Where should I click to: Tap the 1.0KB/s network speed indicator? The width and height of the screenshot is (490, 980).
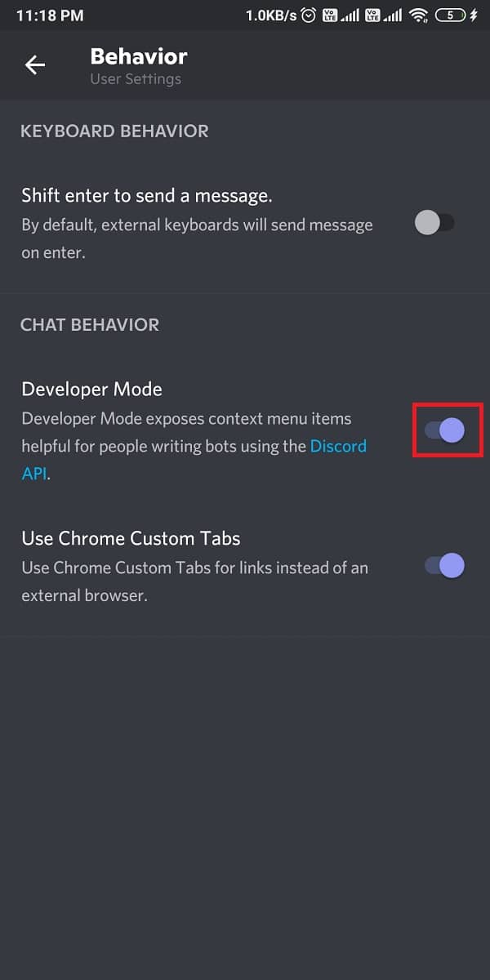[x=270, y=16]
